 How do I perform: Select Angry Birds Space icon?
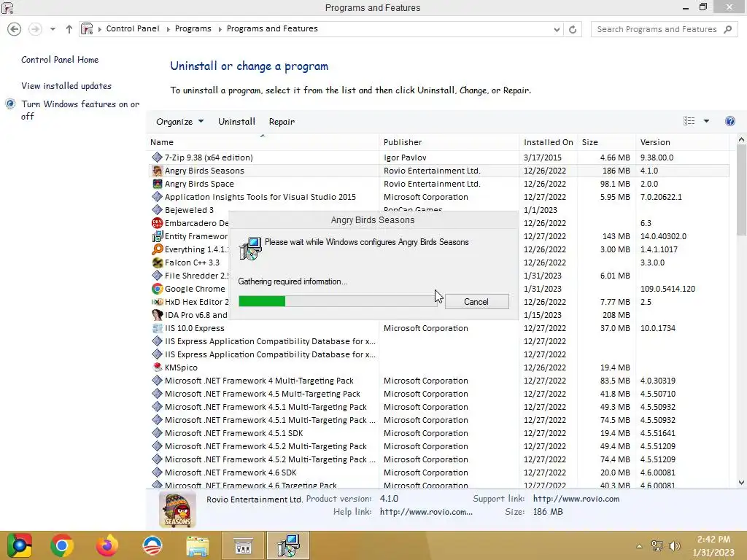[158, 183]
